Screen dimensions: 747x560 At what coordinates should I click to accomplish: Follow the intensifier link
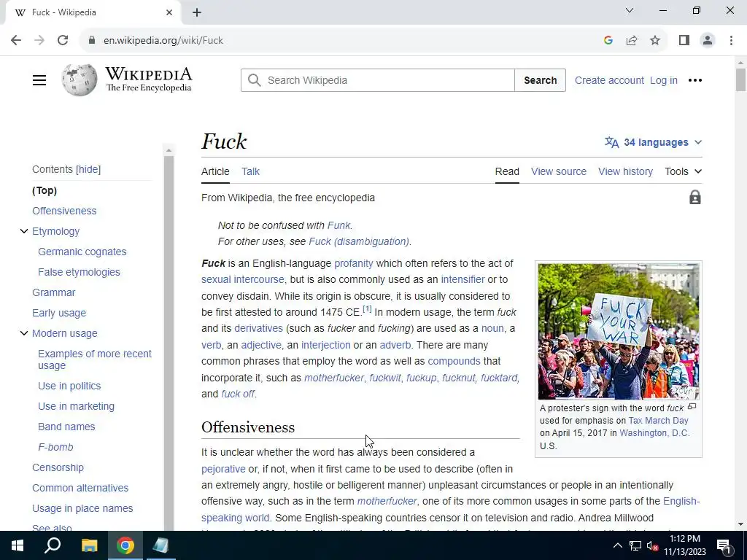(462, 279)
